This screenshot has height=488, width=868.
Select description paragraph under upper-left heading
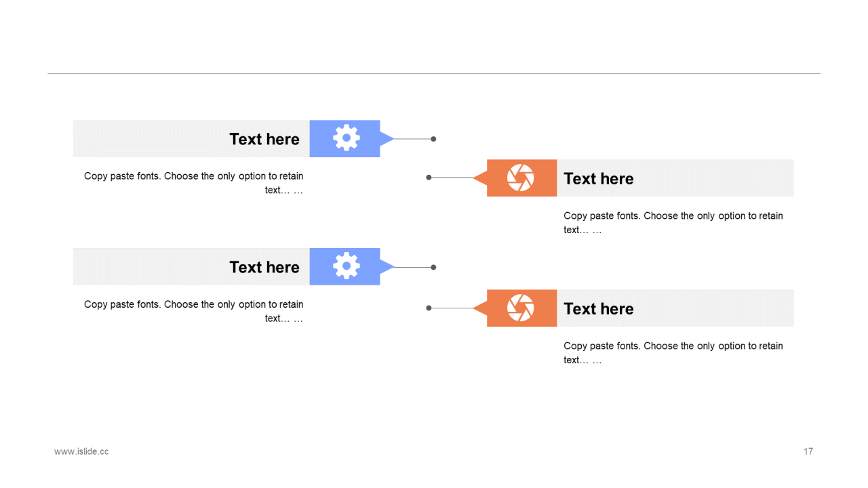coord(194,183)
